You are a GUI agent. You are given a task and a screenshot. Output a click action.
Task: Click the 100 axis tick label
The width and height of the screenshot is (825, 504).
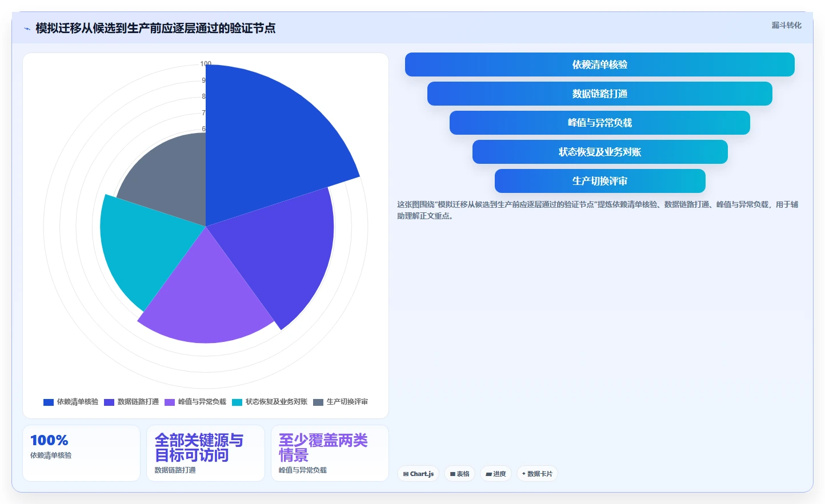pos(206,64)
